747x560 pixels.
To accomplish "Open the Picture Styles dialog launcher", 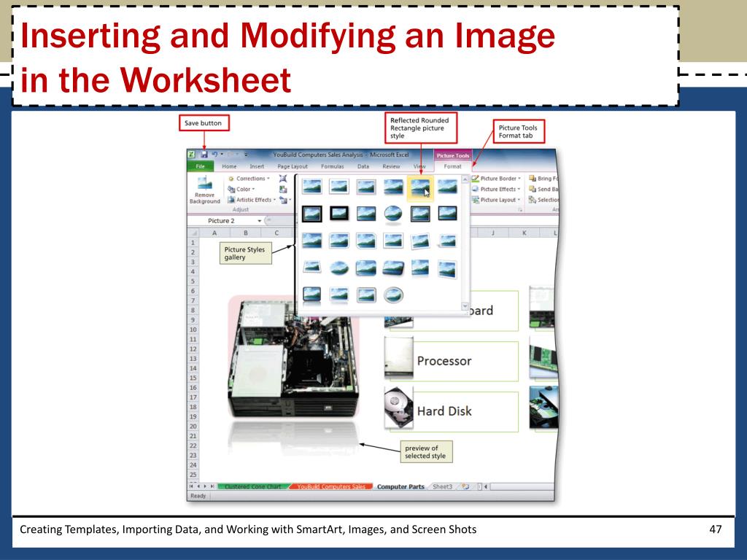I will [520, 209].
